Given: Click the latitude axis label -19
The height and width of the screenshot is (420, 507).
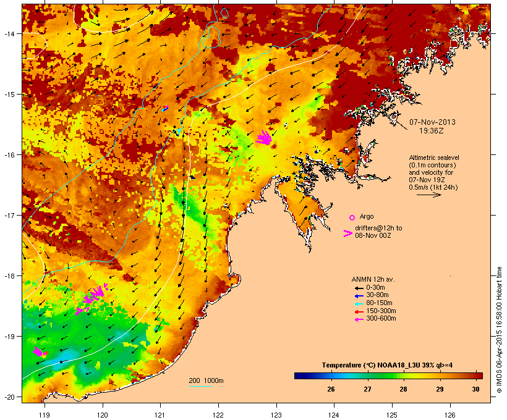Looking at the screenshot, I should pyautogui.click(x=9, y=337).
